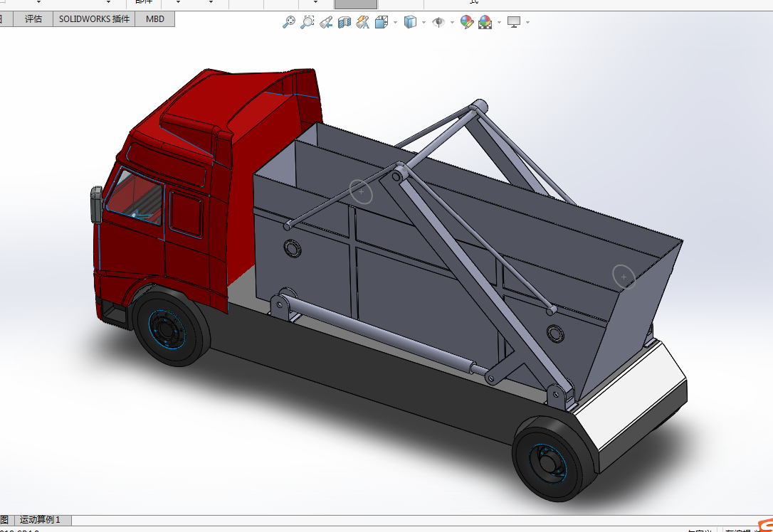Open Edit Appearance color wheel

click(466, 22)
